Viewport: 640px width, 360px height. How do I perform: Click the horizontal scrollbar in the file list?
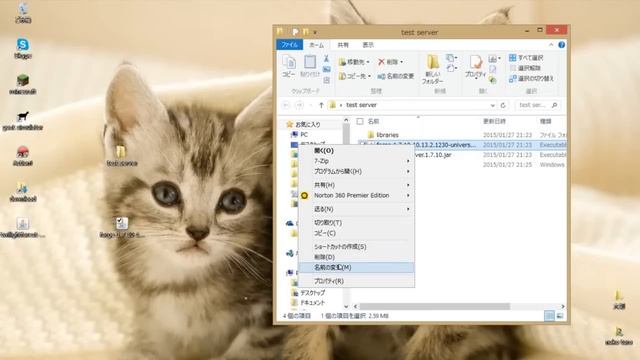point(434,306)
